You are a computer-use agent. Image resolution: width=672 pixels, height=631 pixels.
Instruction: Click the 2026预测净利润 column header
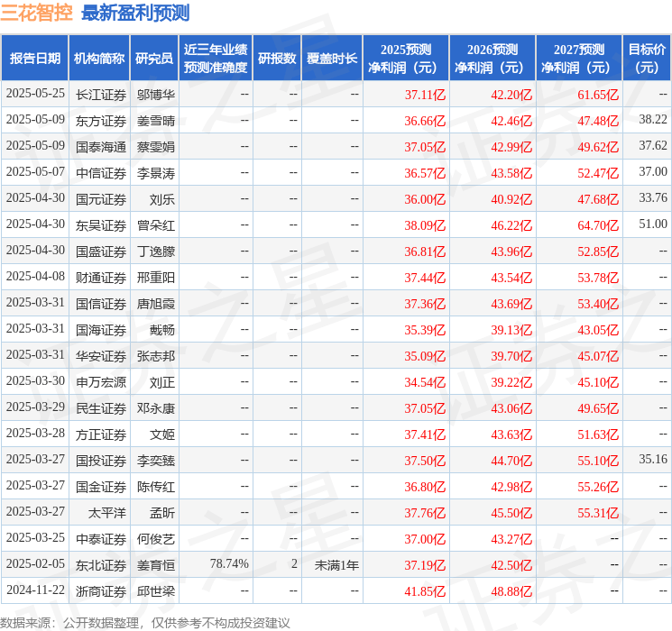point(492,59)
